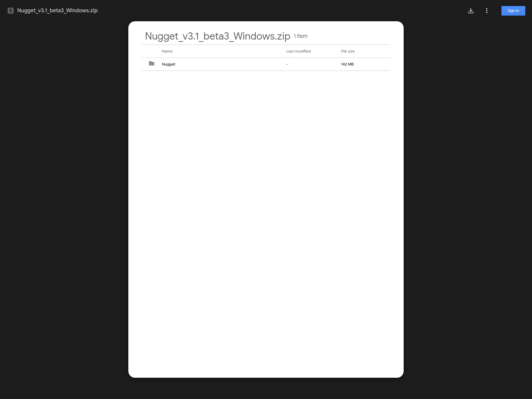Screen dimensions: 532x399
Task: Click the Name column header
Action: pyautogui.click(x=167, y=51)
